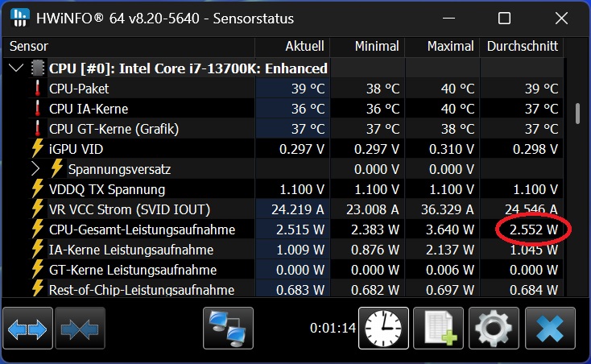Reset timer with the clock button

[x=383, y=329]
